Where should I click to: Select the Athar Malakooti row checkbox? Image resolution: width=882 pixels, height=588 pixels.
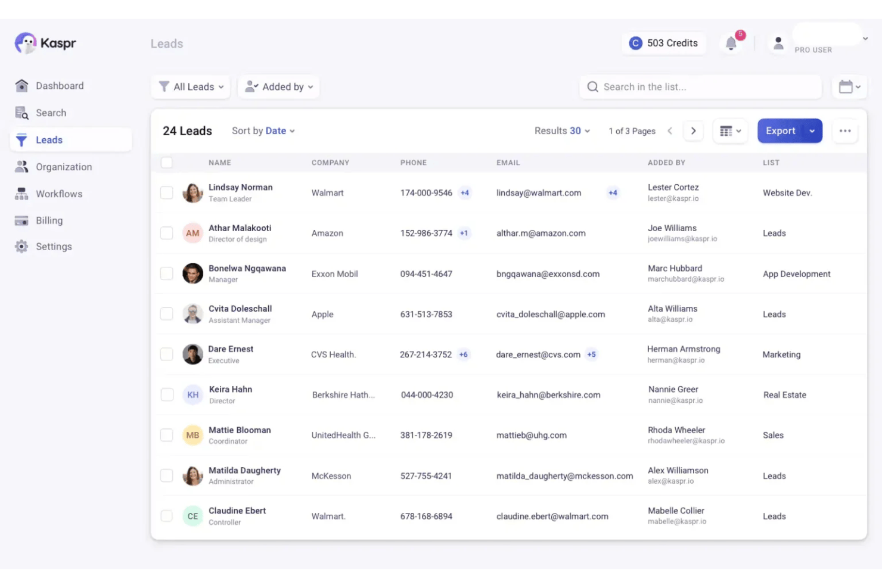[167, 234]
